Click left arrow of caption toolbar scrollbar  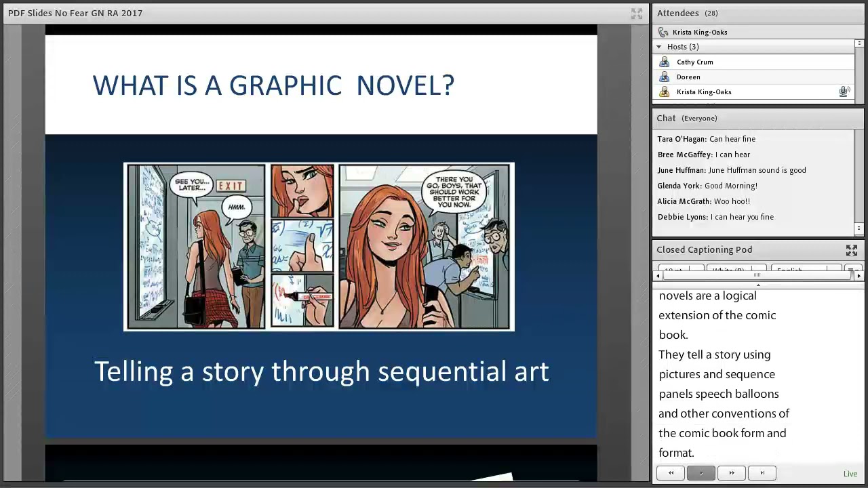pos(658,276)
